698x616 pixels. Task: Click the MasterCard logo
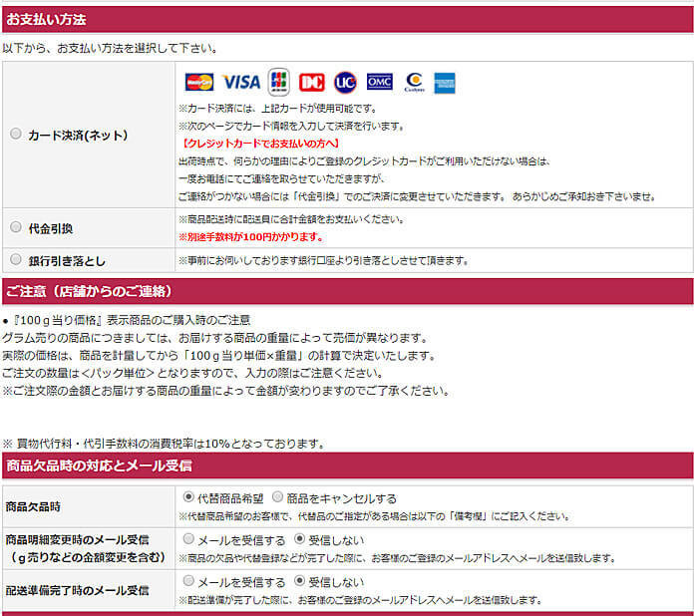coord(199,82)
